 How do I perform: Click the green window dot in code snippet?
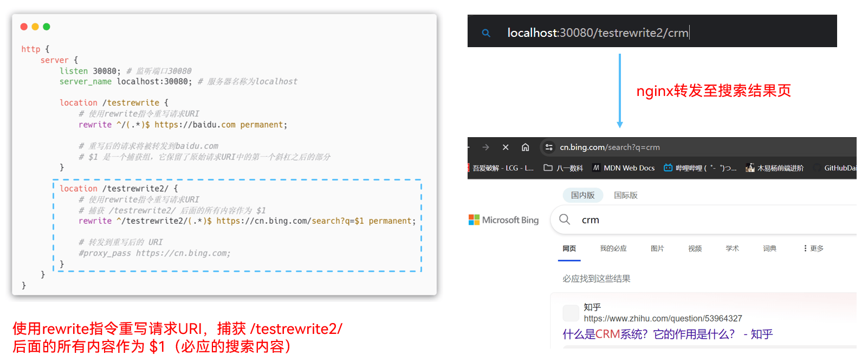point(47,27)
